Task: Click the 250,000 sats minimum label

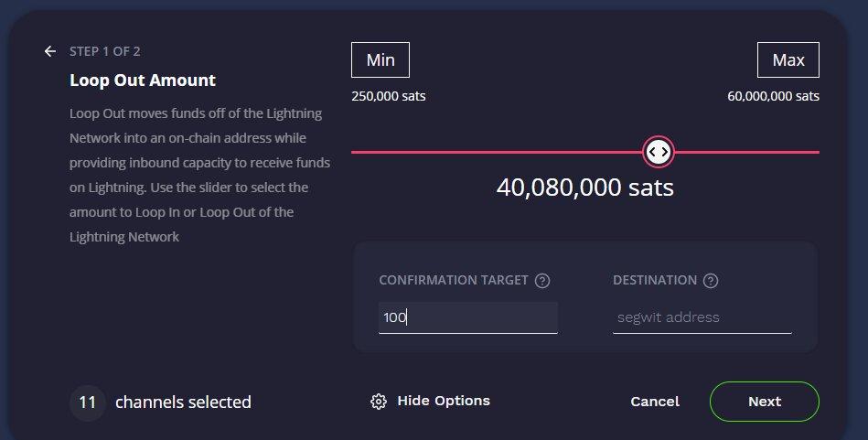Action: click(388, 96)
